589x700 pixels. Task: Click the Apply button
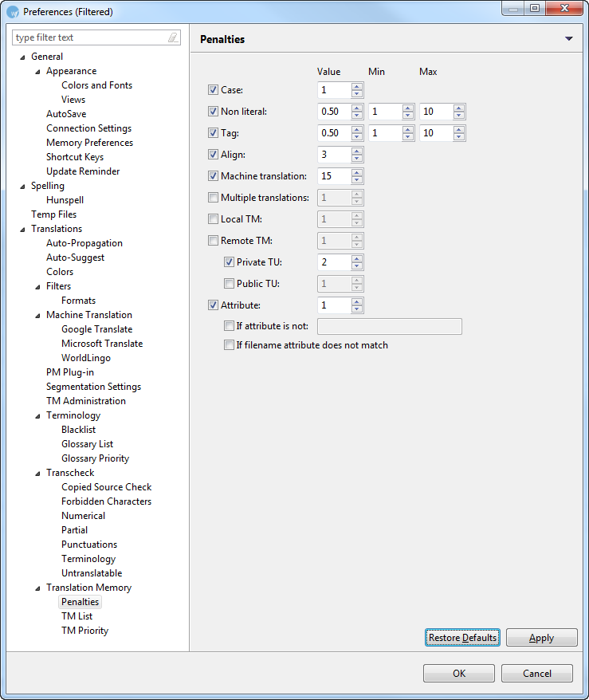[541, 638]
